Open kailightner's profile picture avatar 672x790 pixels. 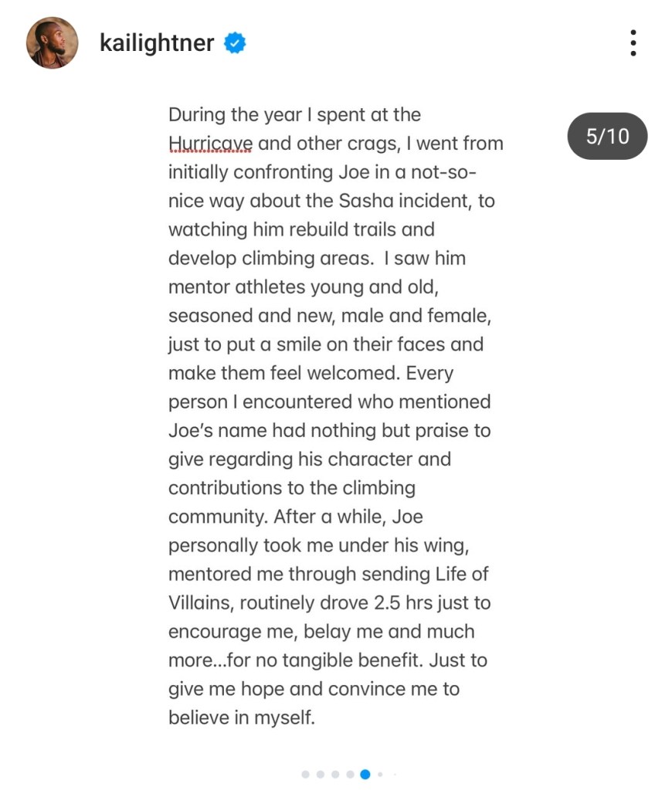pos(53,43)
